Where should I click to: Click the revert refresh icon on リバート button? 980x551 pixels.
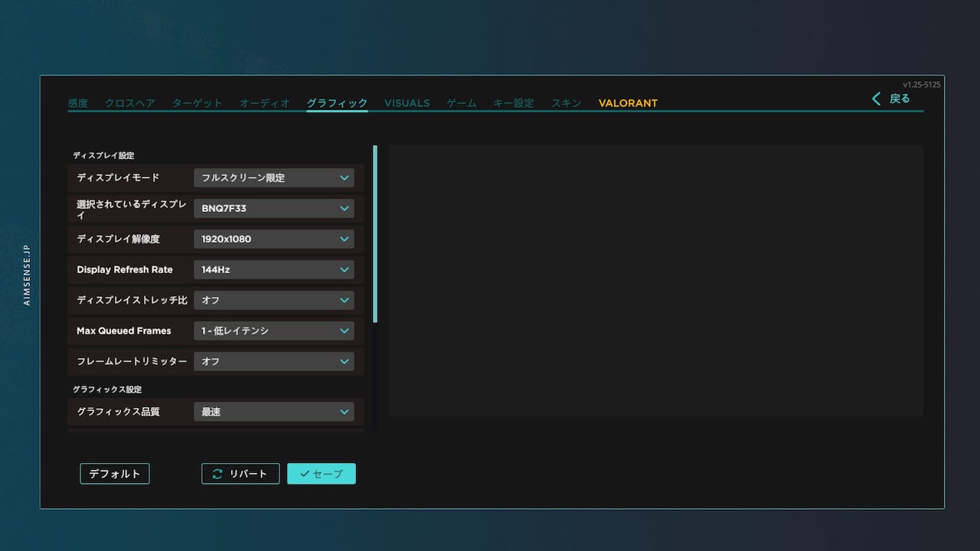click(x=217, y=473)
